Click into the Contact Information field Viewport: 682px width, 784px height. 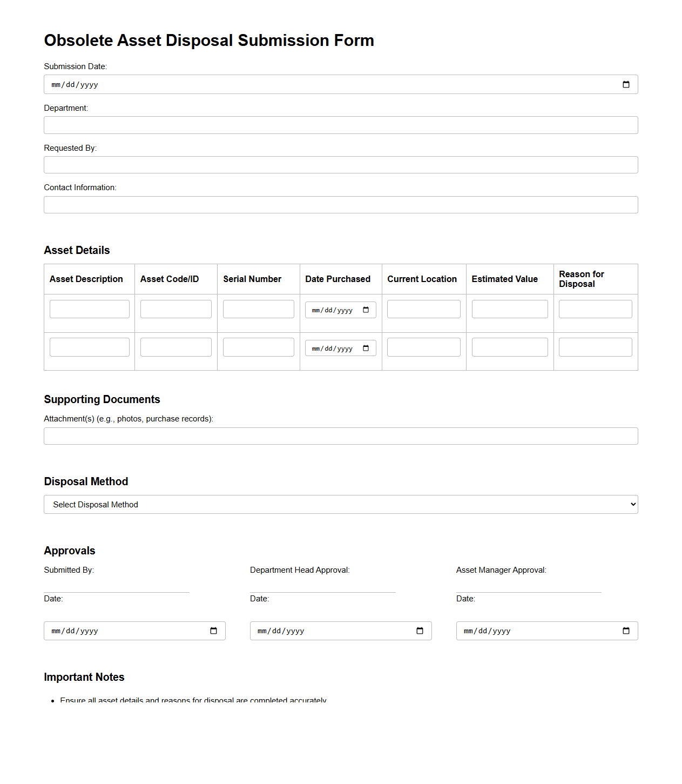tap(341, 205)
